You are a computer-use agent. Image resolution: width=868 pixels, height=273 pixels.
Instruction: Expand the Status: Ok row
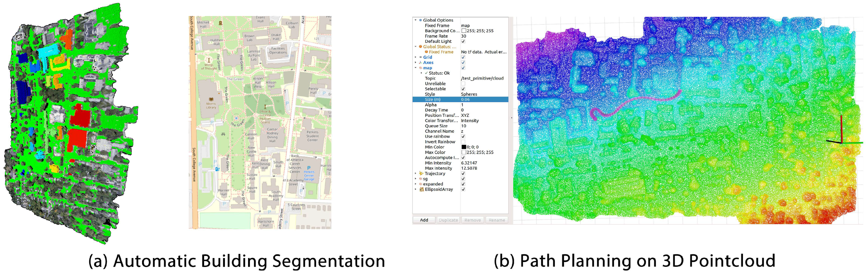tap(421, 73)
